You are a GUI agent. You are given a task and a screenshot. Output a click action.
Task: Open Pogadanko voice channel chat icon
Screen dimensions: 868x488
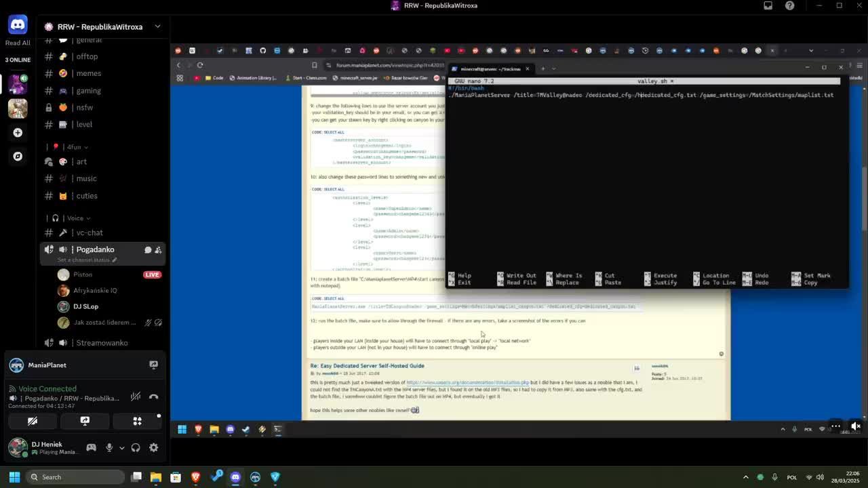point(148,250)
